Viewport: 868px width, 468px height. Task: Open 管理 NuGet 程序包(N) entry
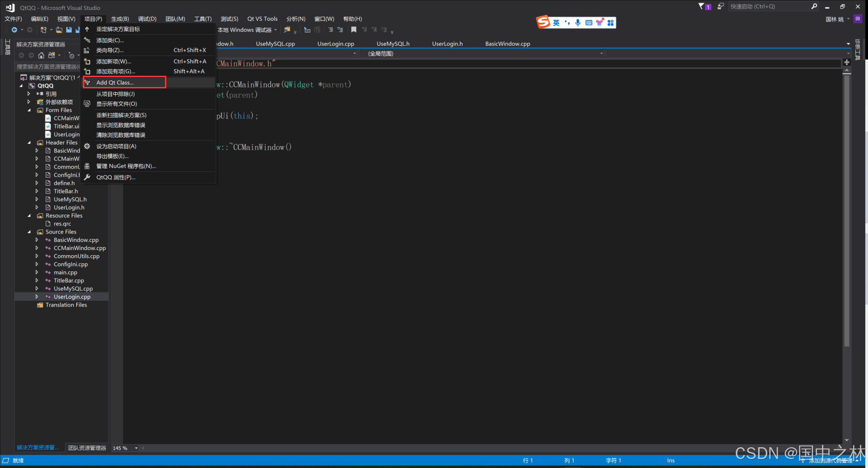pos(149,166)
